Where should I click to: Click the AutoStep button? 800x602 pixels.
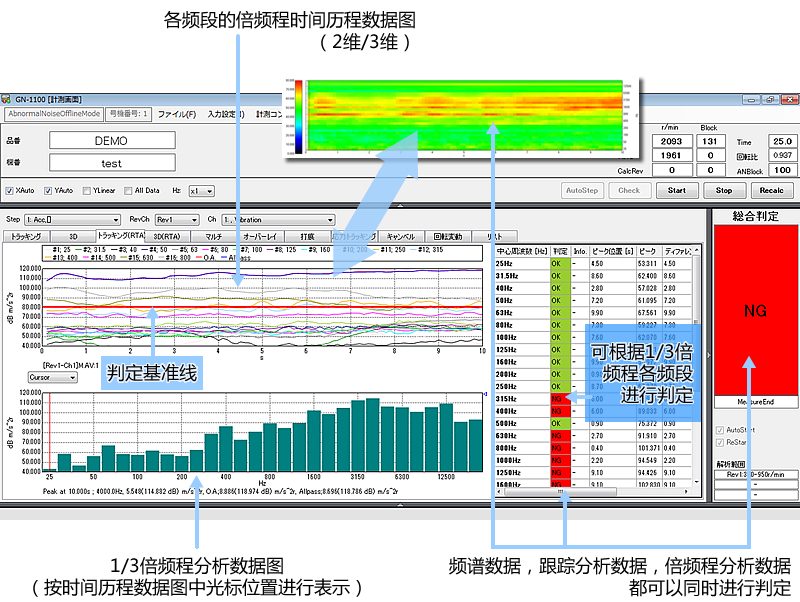pos(582,190)
